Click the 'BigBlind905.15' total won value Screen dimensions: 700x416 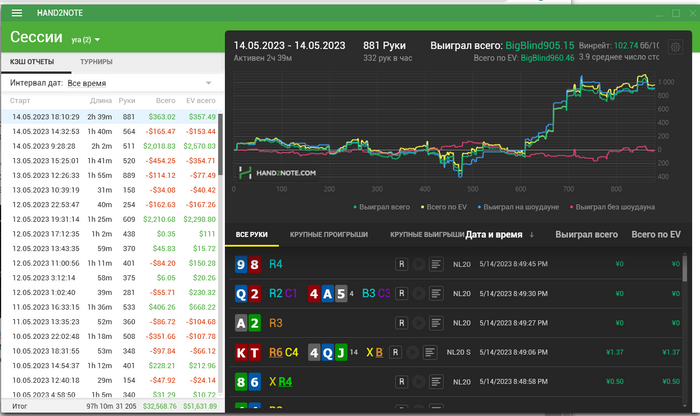[540, 46]
